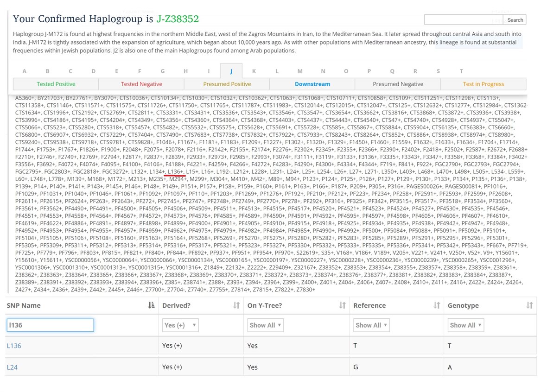Image resolution: width=547 pixels, height=392 pixels.
Task: Switch to the Tested Negative tab
Action: pyautogui.click(x=141, y=84)
